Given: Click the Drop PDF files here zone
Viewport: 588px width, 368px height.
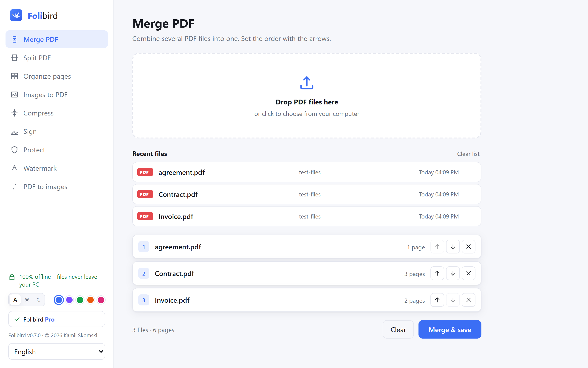Looking at the screenshot, I should pos(307,96).
